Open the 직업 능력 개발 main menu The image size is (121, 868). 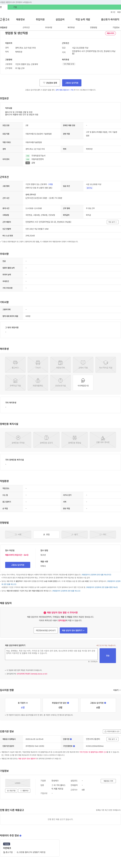pyautogui.click(x=83, y=20)
